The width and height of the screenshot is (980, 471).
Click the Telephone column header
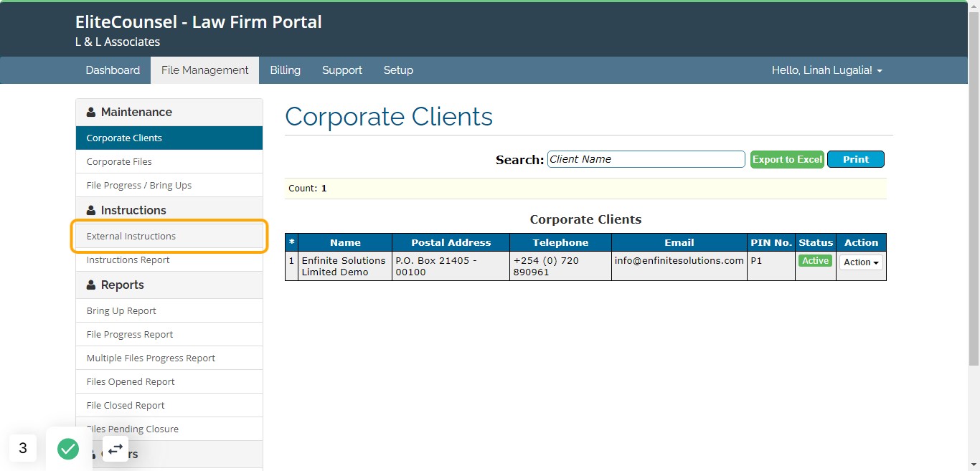(560, 242)
